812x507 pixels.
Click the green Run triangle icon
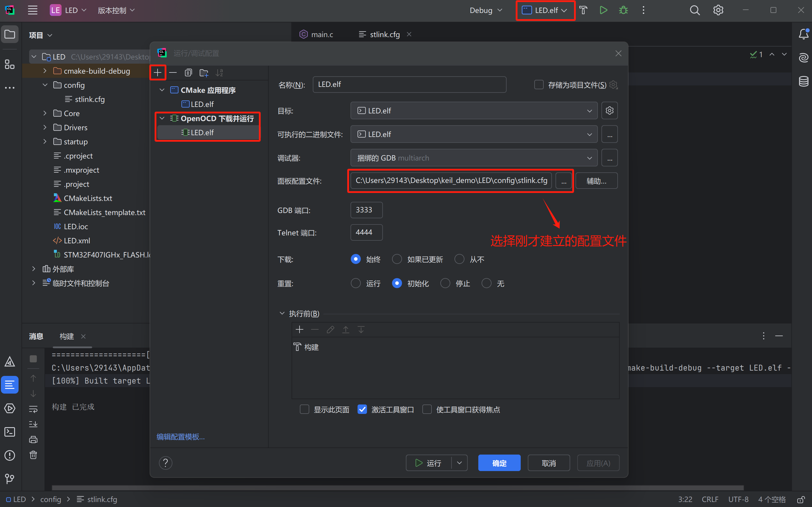603,10
